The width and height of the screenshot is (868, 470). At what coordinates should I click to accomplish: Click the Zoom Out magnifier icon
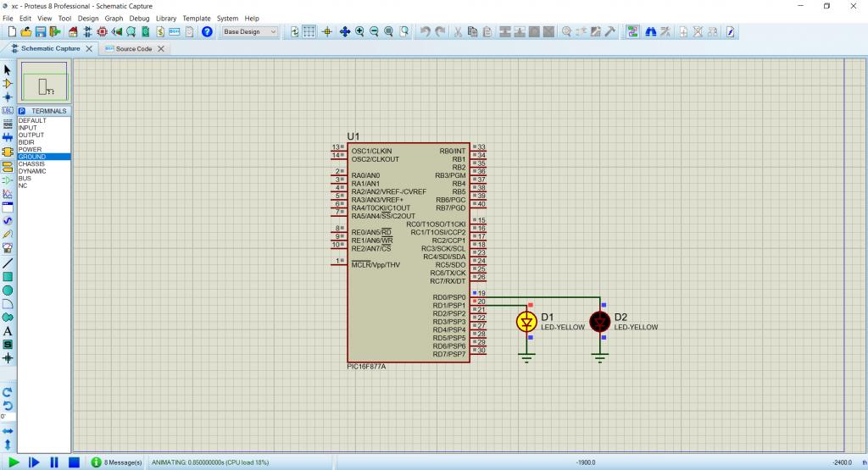tap(374, 32)
